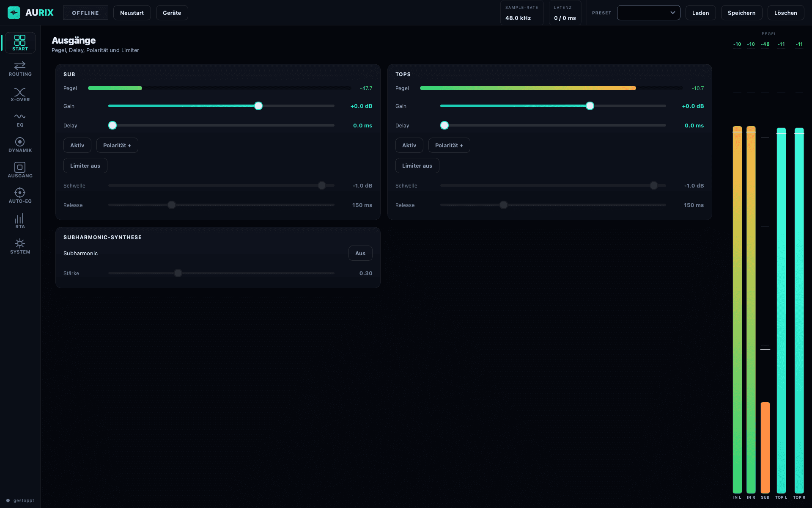Screen dimensions: 812x508
Task: Click the SUB Pegel level bar
Action: 219,88
